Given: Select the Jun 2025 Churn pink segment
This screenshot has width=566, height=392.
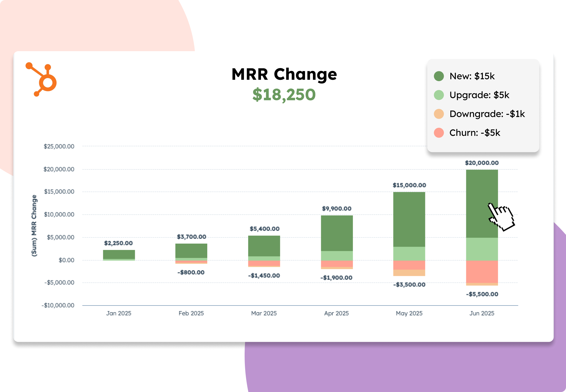Looking at the screenshot, I should (x=482, y=271).
